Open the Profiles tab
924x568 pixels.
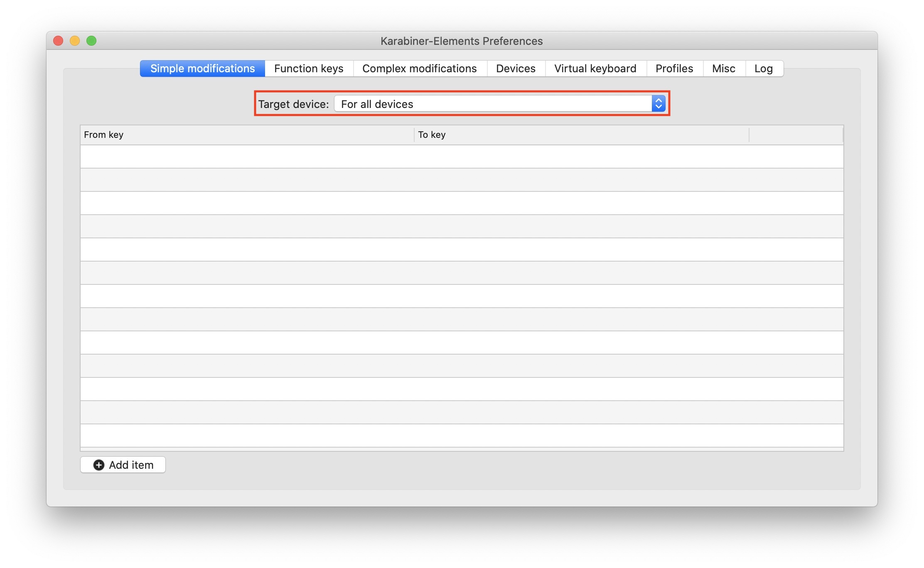[x=674, y=69]
